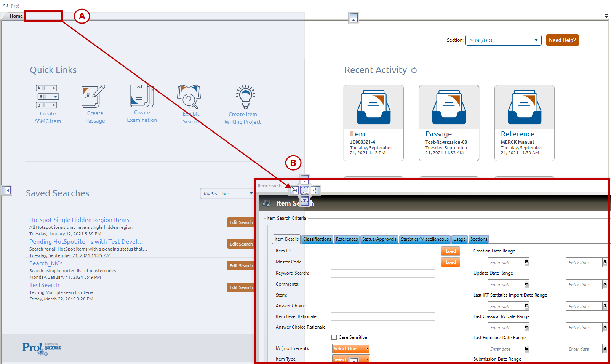Switch to the Classifications tab
This screenshot has height=364, width=611.
[317, 239]
